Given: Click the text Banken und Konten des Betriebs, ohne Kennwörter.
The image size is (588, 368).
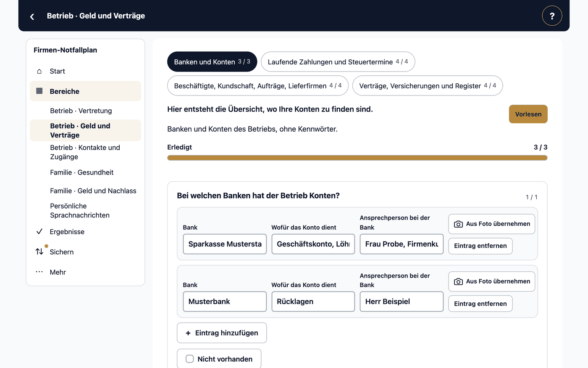Looking at the screenshot, I should pos(252,129).
